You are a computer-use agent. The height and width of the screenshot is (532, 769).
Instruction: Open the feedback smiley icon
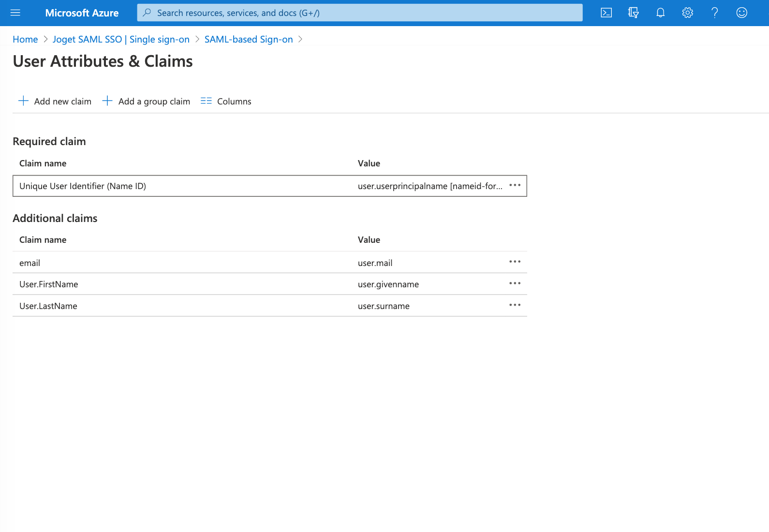coord(741,13)
